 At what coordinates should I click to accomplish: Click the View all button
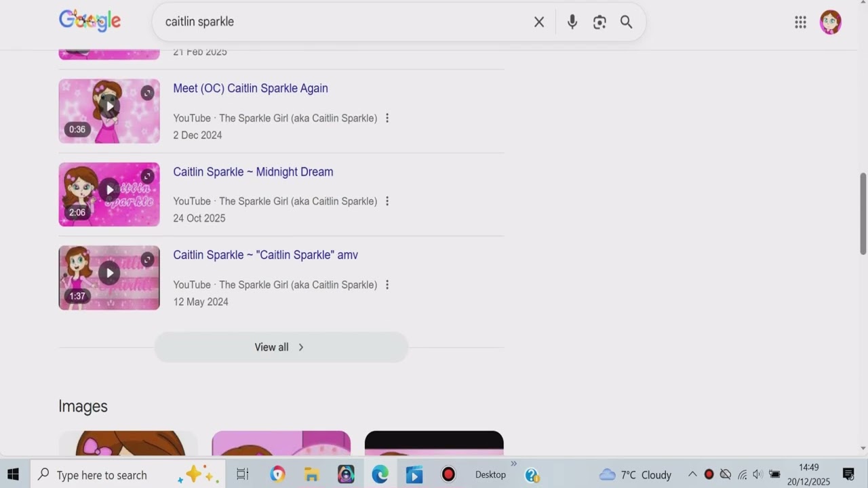[281, 347]
